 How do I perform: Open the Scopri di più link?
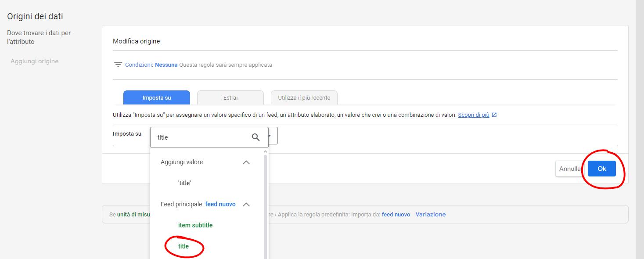click(473, 115)
